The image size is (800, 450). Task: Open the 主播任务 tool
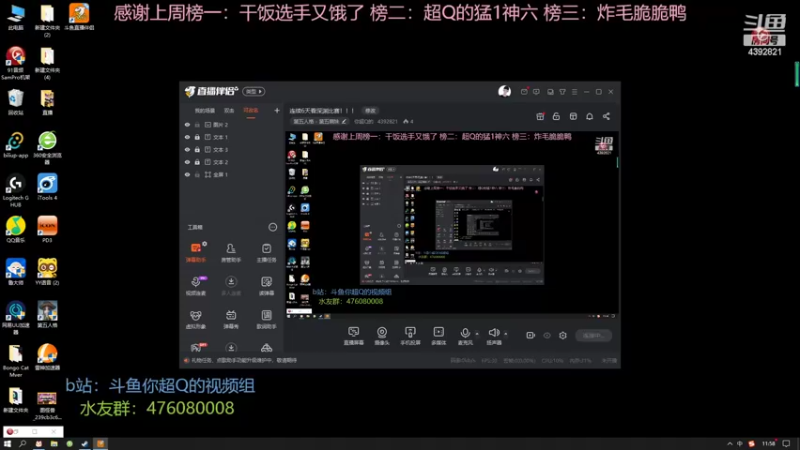266,253
